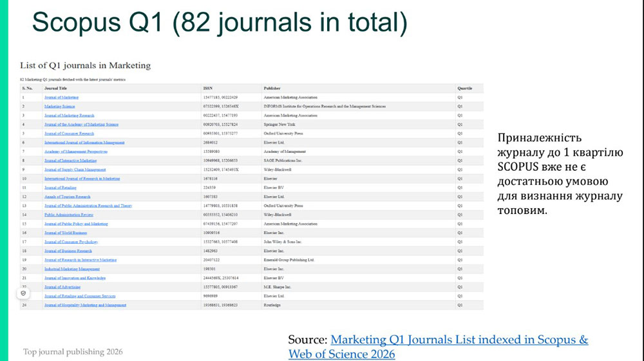Click the Journal Title column header
This screenshot has height=361, width=644.
55,88
